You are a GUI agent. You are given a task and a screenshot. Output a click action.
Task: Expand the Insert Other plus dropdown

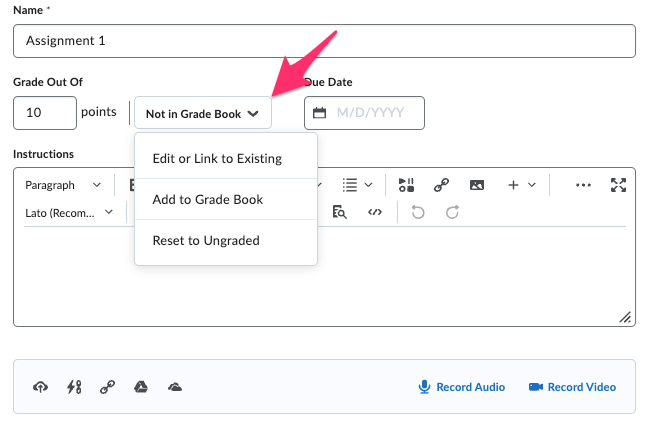[x=521, y=185]
